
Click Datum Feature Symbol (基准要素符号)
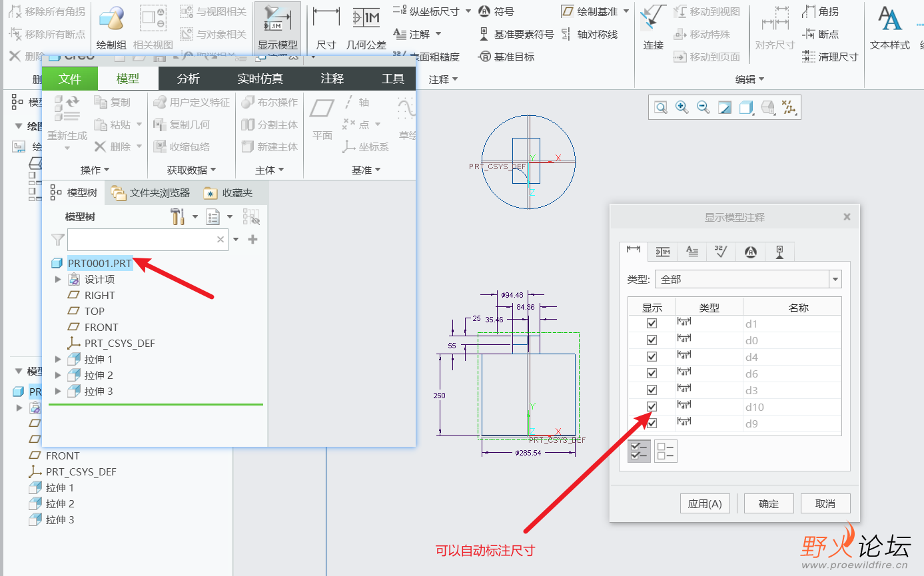516,34
